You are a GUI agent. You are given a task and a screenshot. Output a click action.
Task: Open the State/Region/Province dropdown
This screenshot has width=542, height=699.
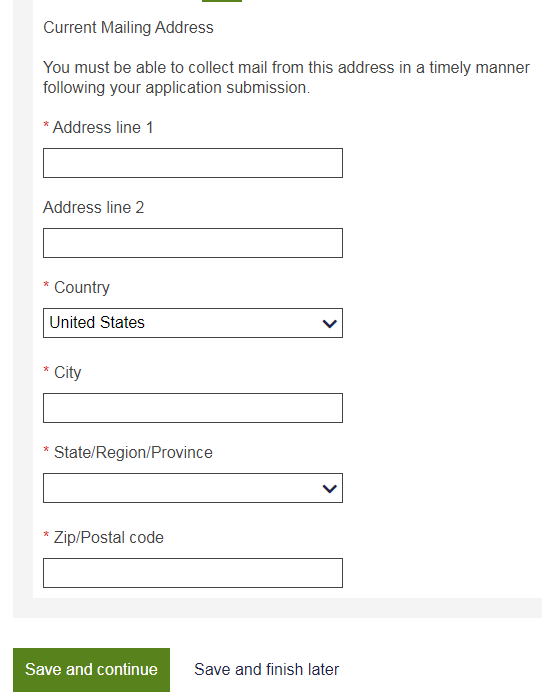pos(193,488)
